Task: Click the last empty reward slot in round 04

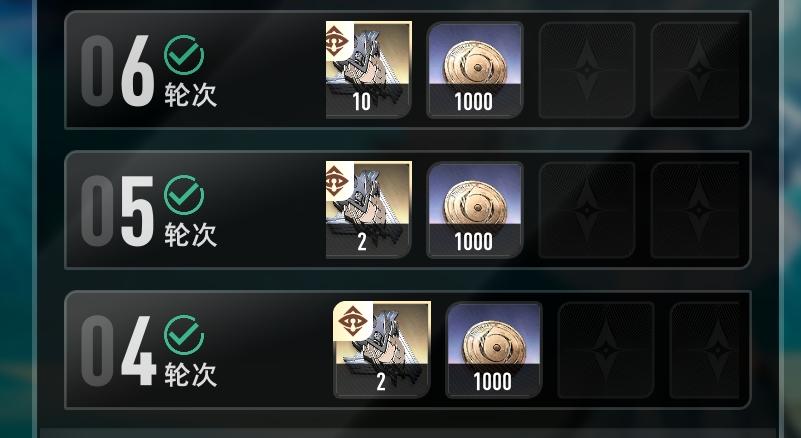Action: pyautogui.click(x=705, y=350)
